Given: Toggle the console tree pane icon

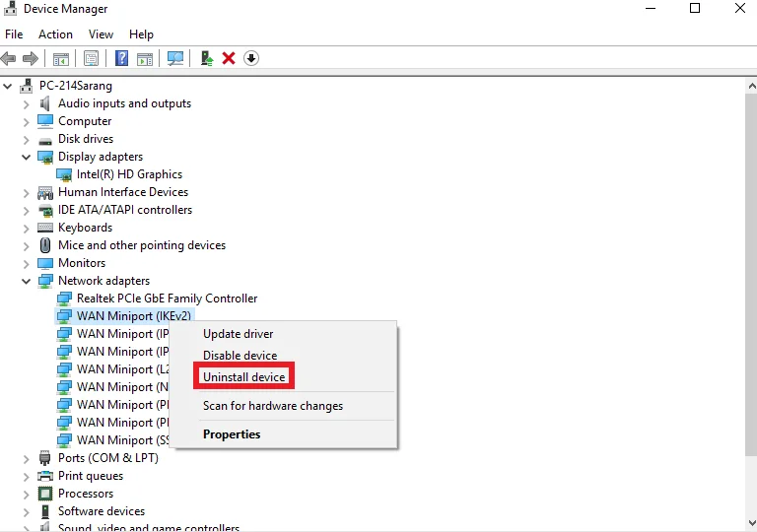Looking at the screenshot, I should [61, 59].
